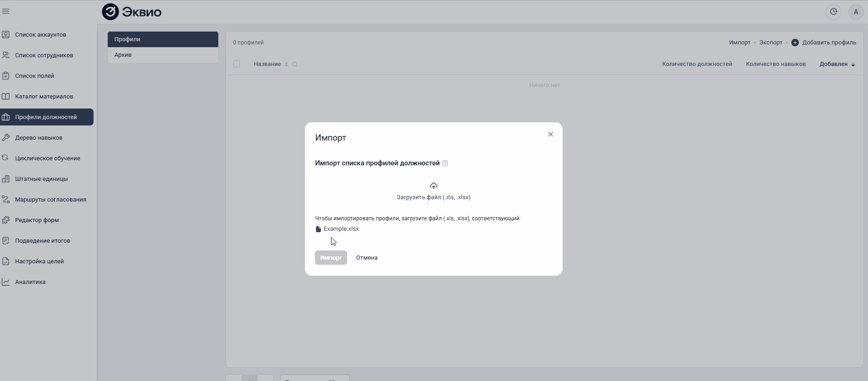Screen dimensions: 868x381
Task: Click the Эквио logo
Action: point(132,12)
